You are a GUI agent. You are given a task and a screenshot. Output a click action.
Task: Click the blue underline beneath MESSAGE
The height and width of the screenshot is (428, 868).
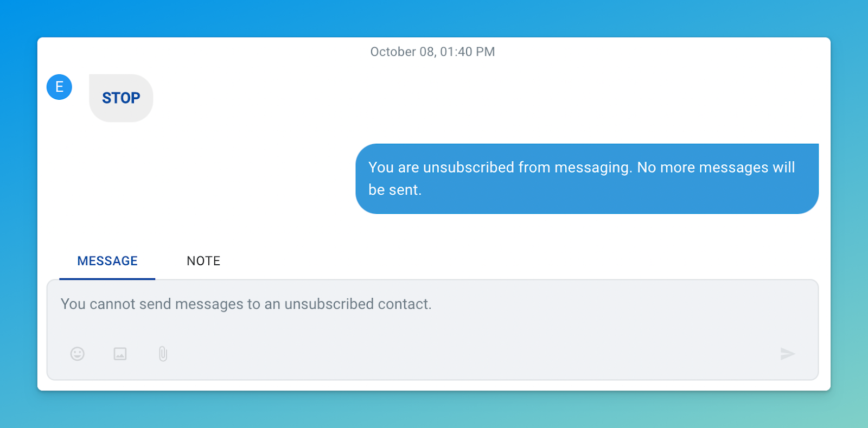(107, 279)
